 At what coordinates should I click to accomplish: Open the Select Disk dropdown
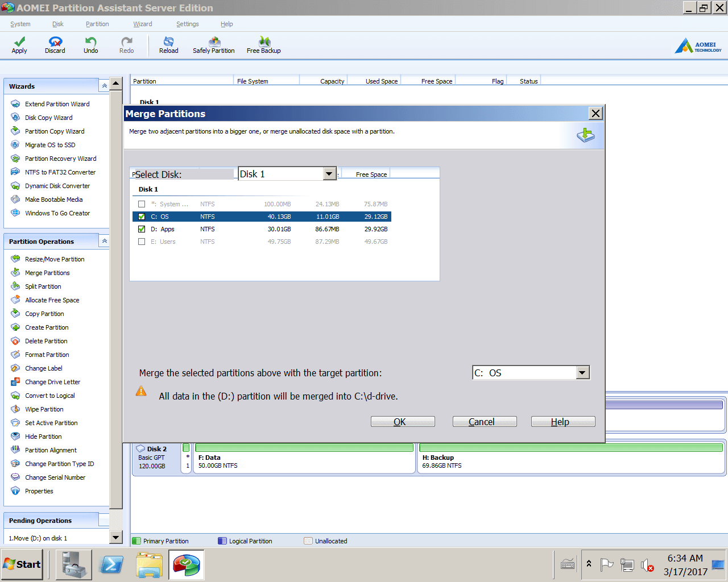[329, 174]
